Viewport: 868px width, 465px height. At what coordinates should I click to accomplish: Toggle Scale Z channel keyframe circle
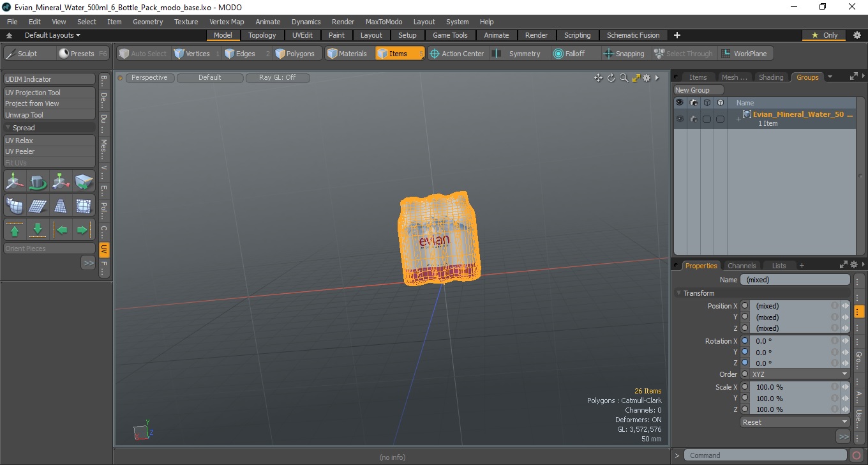point(744,409)
